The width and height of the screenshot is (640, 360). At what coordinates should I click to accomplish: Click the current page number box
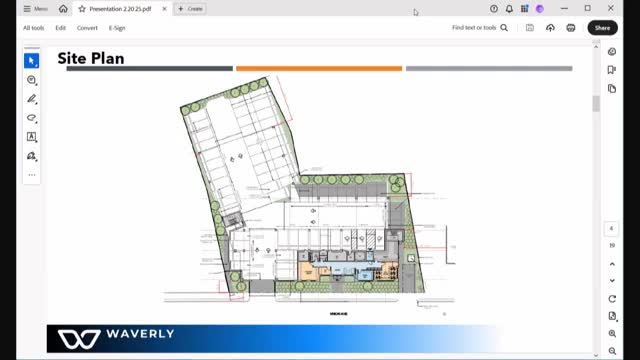[x=611, y=229]
